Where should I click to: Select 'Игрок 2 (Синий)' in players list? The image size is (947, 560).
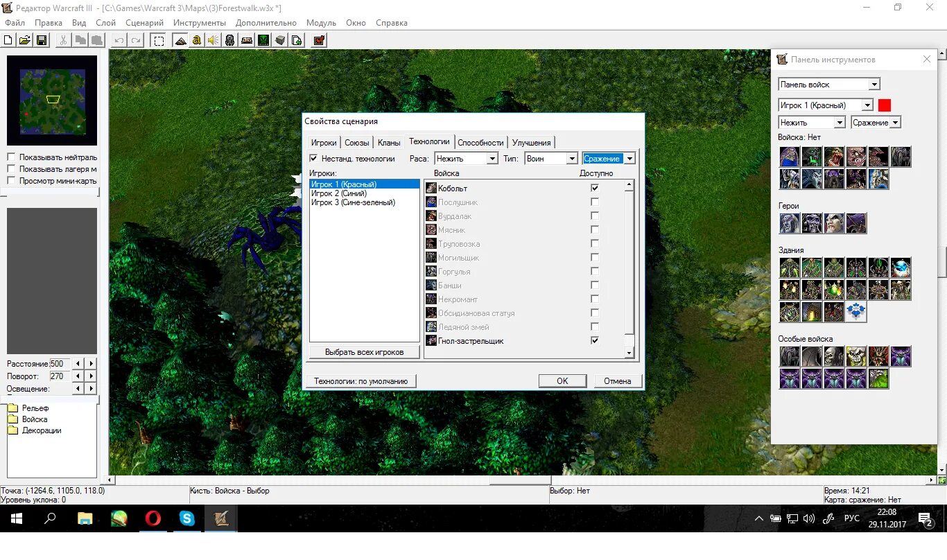point(364,193)
